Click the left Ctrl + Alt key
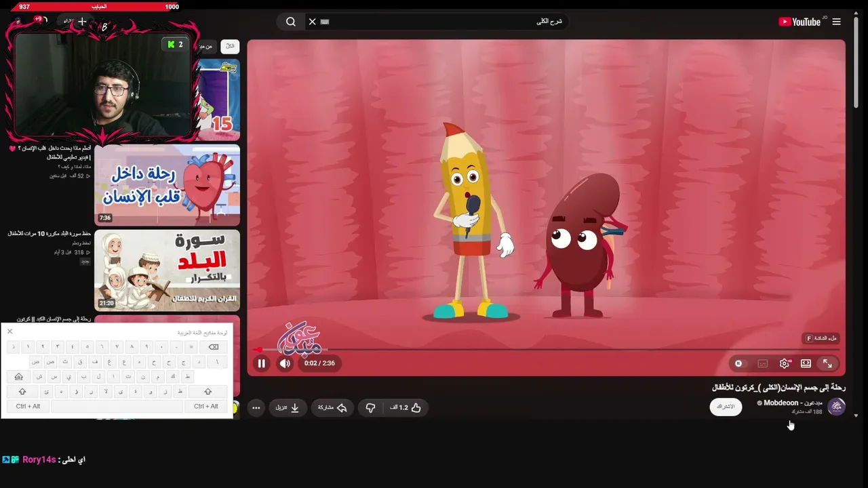This screenshot has height=488, width=868. (x=28, y=406)
